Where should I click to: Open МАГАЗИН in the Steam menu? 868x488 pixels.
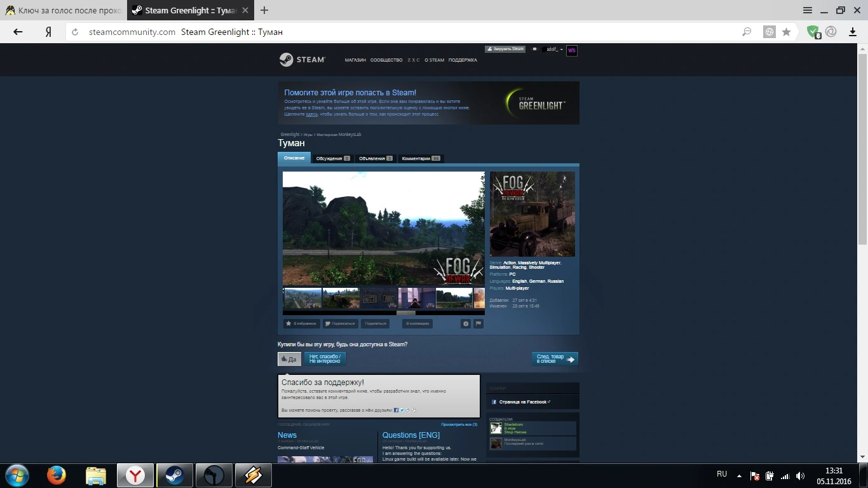point(355,60)
